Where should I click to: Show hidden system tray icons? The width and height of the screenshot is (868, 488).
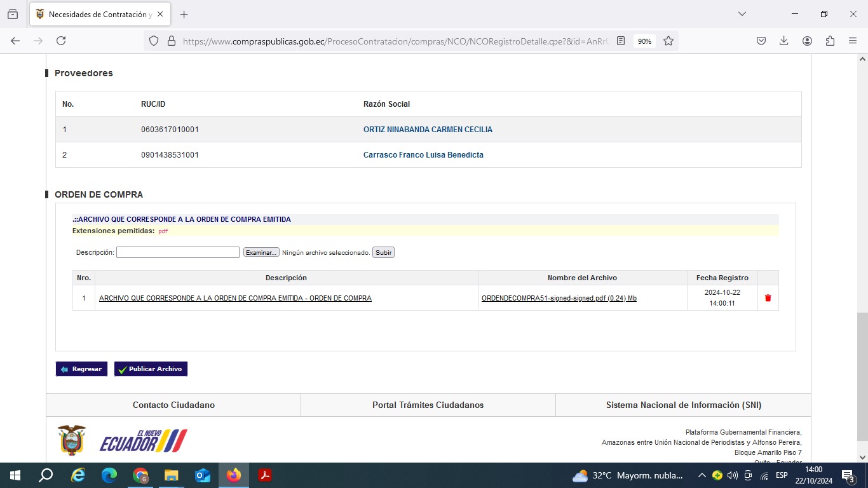point(702,475)
